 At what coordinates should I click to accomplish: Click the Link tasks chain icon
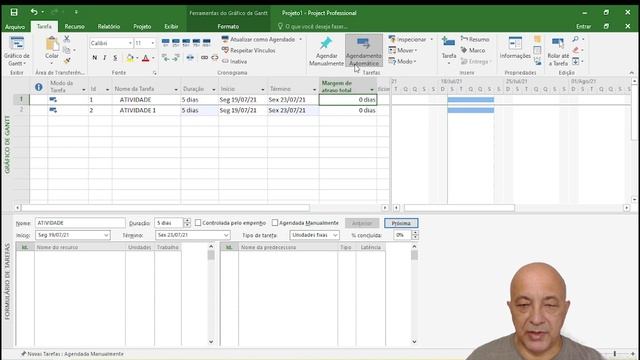[204, 58]
